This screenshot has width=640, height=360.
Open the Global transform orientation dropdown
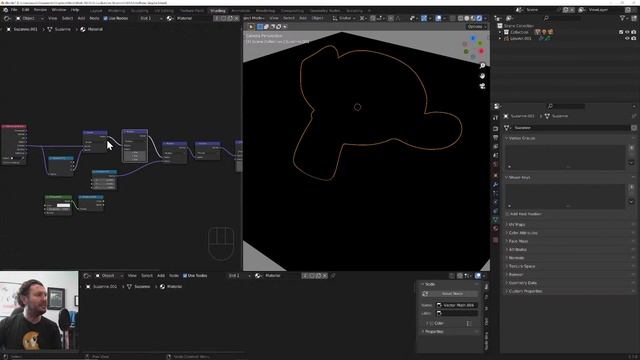point(343,18)
